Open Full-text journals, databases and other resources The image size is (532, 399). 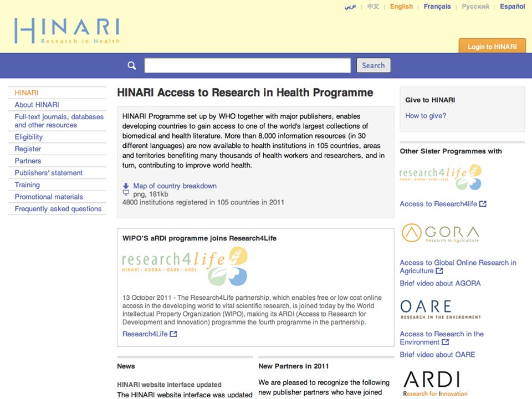coord(59,121)
